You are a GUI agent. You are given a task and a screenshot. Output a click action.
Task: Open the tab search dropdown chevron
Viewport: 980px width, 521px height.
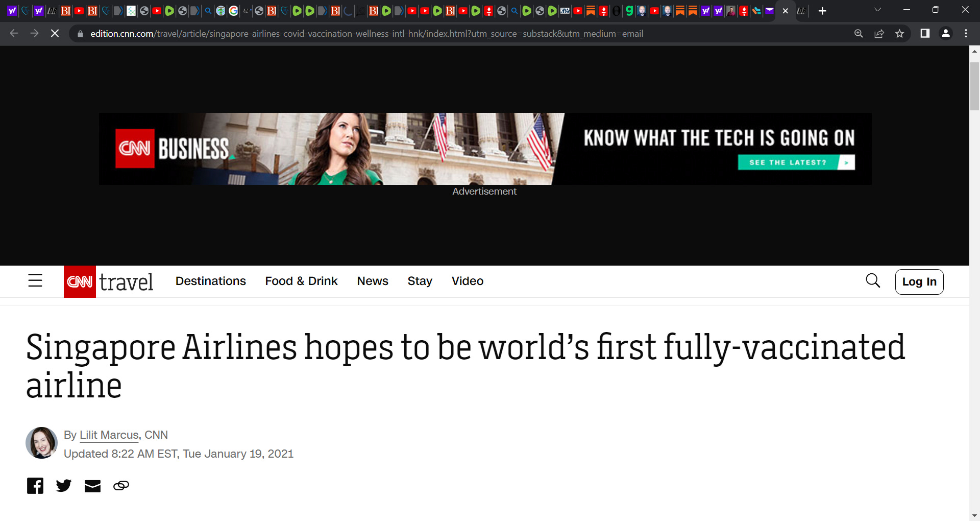877,10
